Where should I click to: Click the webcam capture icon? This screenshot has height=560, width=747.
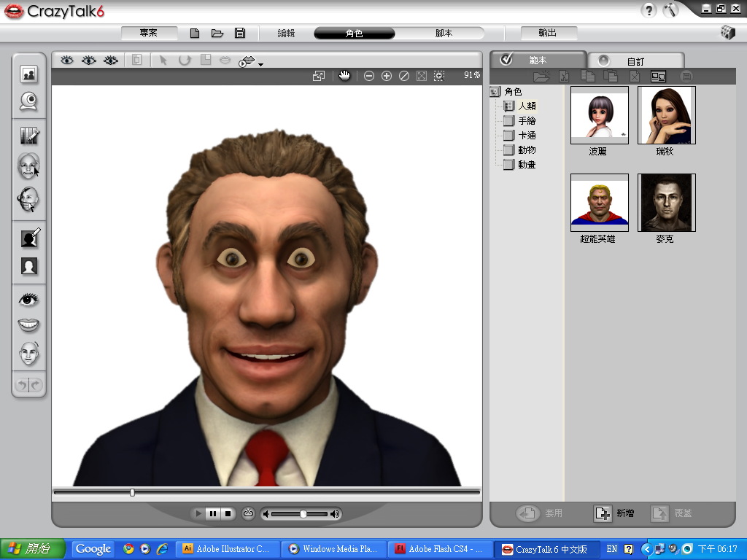29,102
